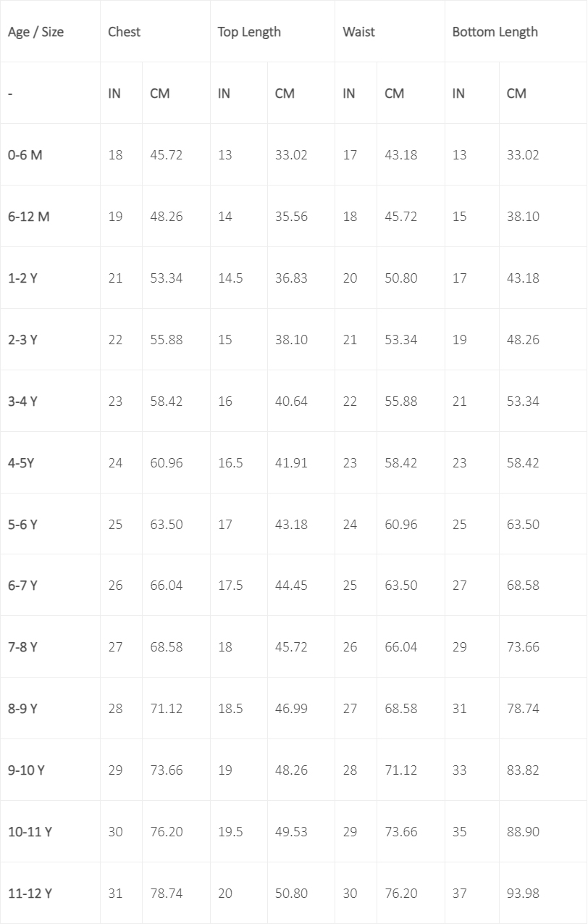Click the 16.5 top length value
The height and width of the screenshot is (924, 588).
point(230,463)
